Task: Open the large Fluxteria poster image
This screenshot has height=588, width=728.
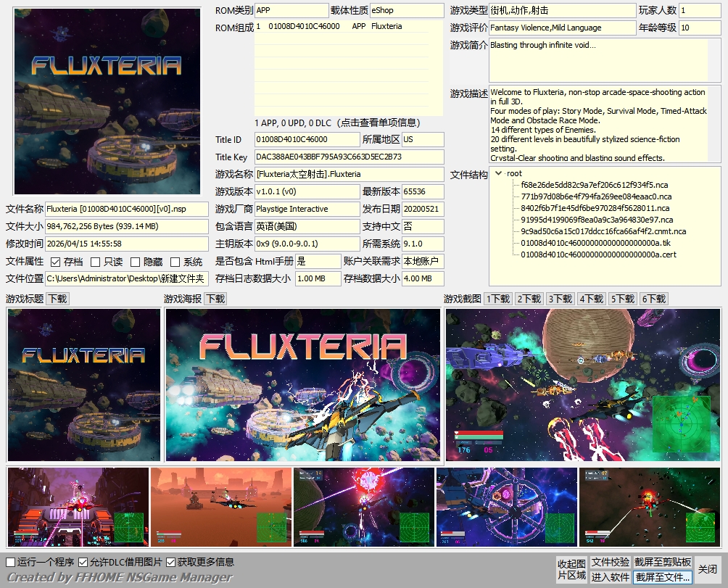Action: pos(302,385)
